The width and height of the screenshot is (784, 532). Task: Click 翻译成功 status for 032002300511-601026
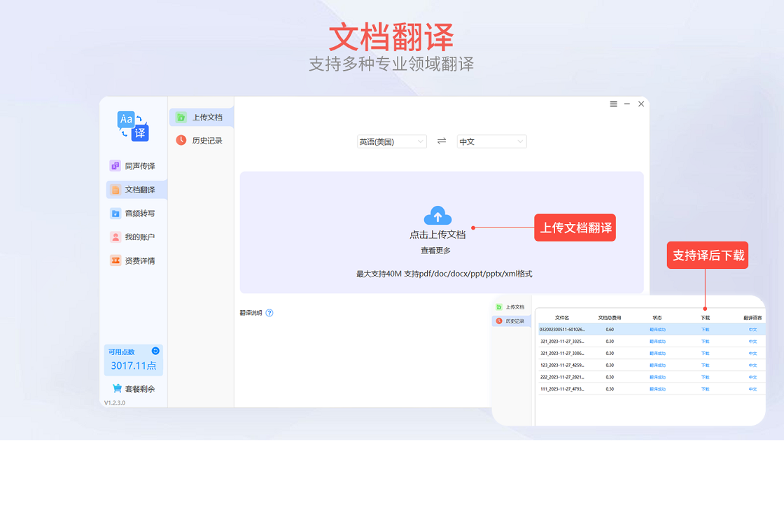[657, 330]
